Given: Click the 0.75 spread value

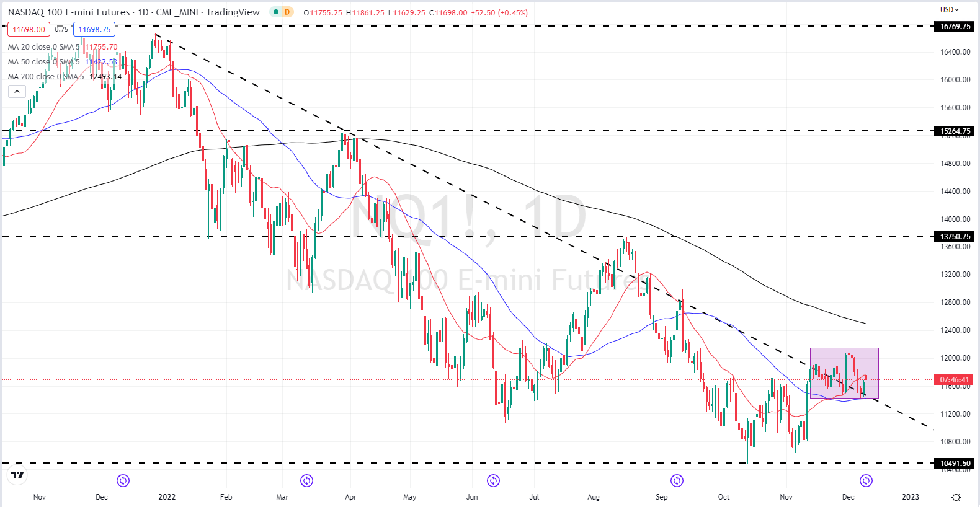Looking at the screenshot, I should [61, 29].
